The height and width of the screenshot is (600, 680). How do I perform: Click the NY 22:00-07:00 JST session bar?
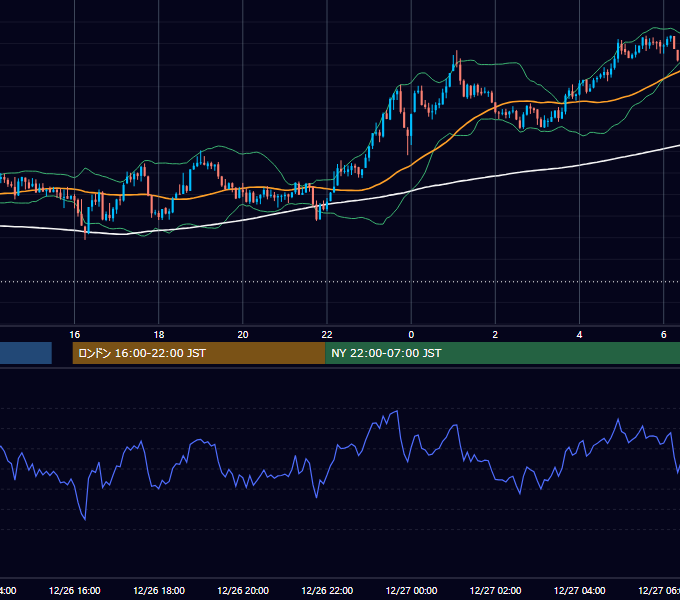click(x=502, y=353)
